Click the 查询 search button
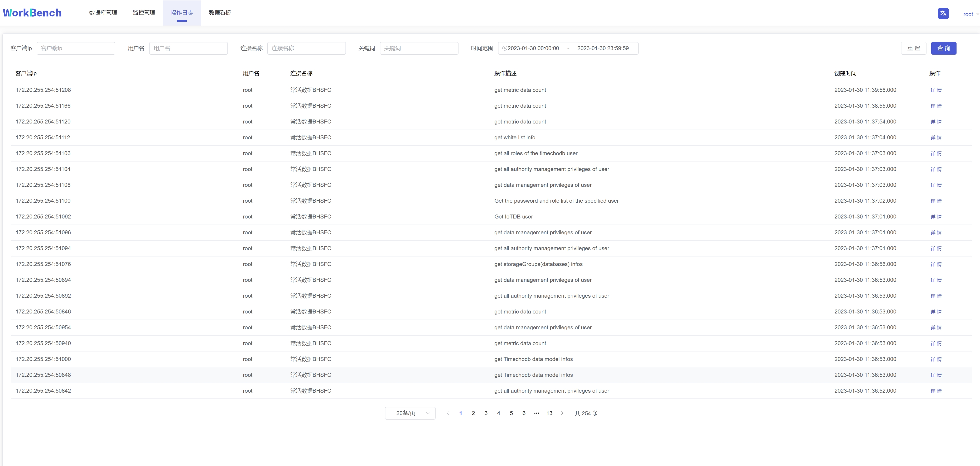This screenshot has width=980, height=466. (944, 48)
